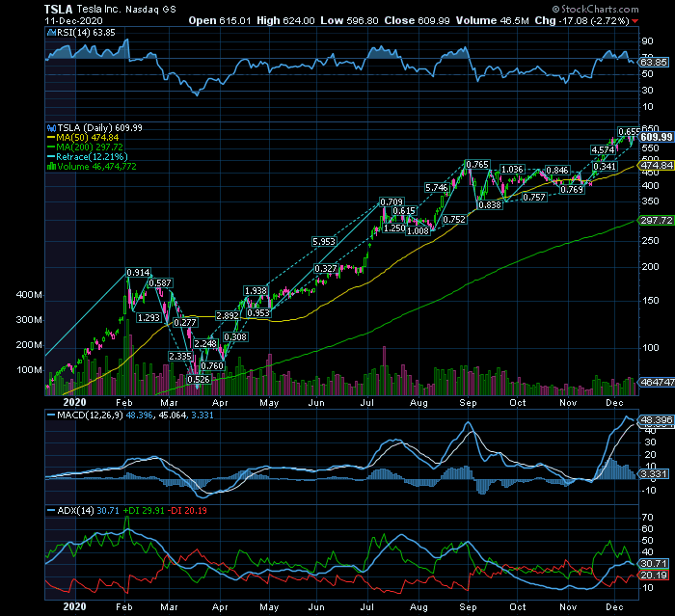Image resolution: width=675 pixels, height=616 pixels.
Task: Click the 1.250 retracement label
Action: point(394,228)
